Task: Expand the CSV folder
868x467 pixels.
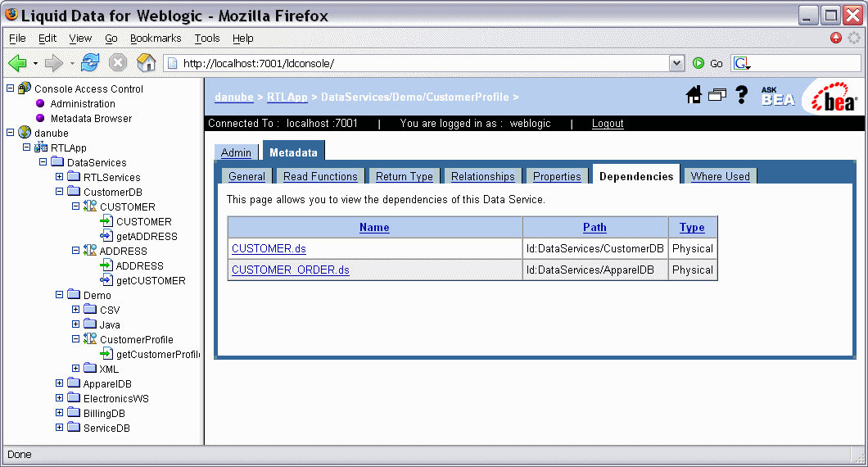Action: [x=76, y=310]
